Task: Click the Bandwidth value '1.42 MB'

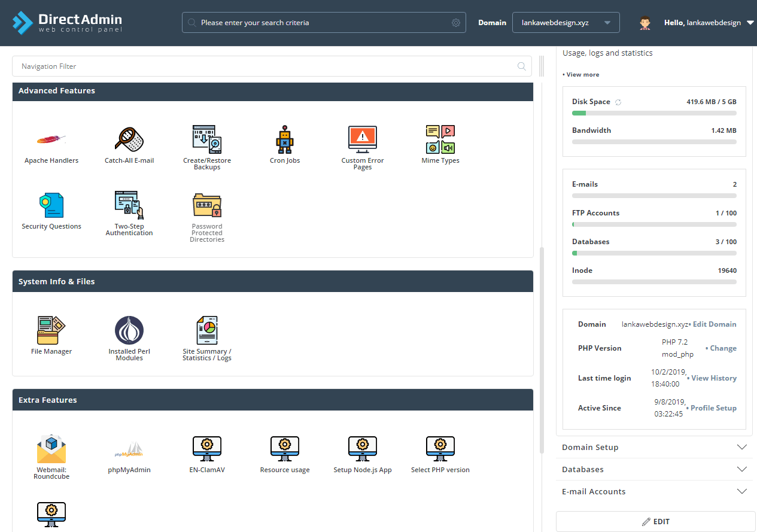Action: tap(723, 130)
